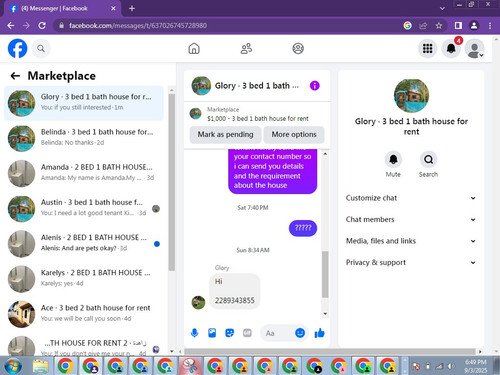Send a thumbs-up like
500x375 pixels.
319,333
